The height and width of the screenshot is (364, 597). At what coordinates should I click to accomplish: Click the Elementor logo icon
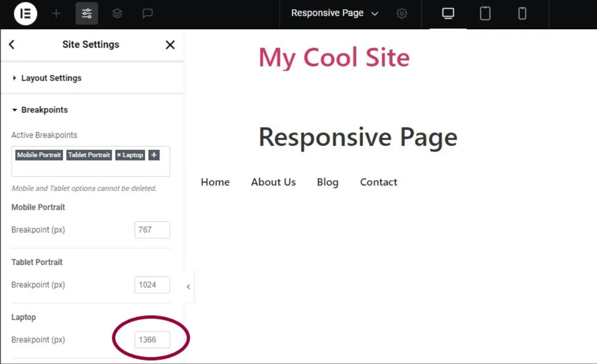coord(25,14)
